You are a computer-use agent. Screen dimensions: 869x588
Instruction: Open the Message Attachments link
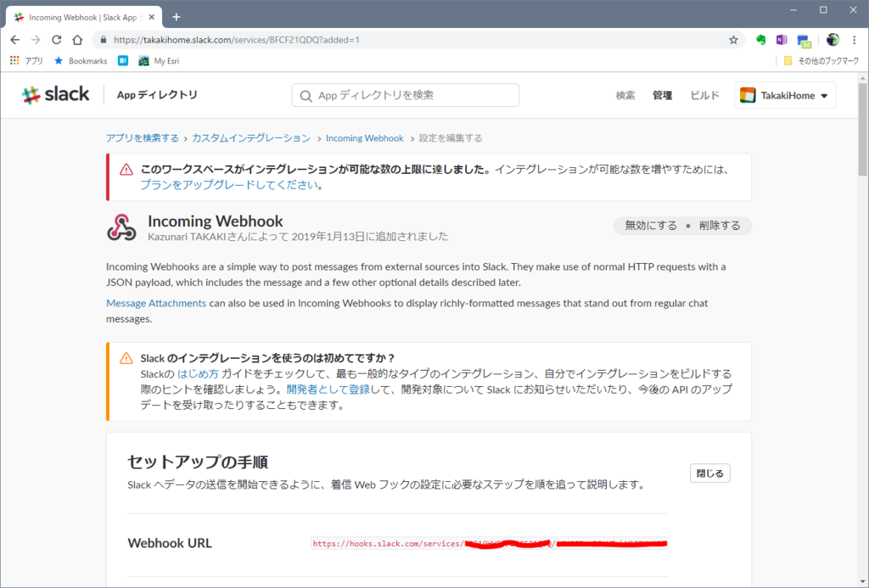(x=155, y=303)
